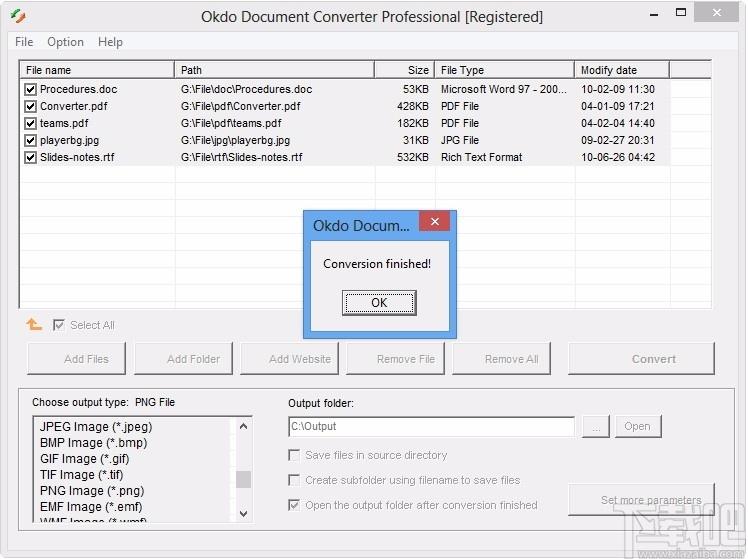The width and height of the screenshot is (748, 559).
Task: Select BMP Image (*.bmp) output type
Action: click(94, 443)
